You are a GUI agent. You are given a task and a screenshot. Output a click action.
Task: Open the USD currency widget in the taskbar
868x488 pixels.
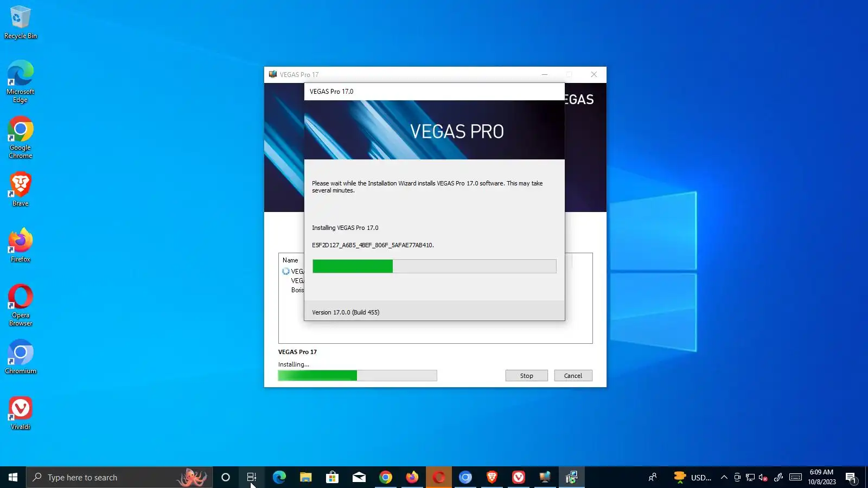tap(692, 477)
